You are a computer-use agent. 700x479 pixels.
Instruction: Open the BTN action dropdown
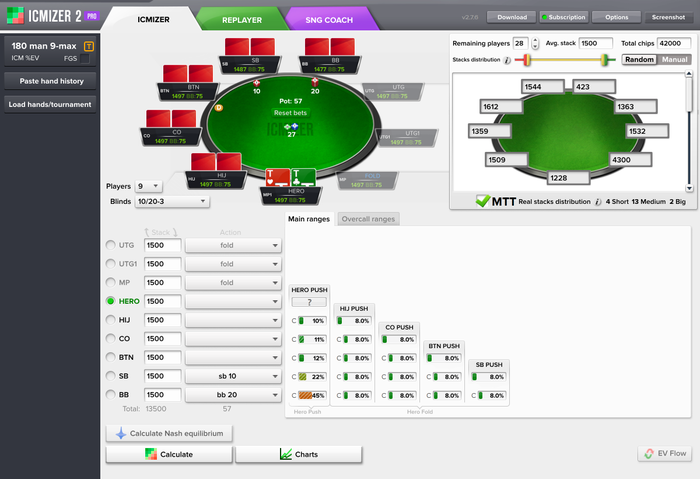click(233, 357)
